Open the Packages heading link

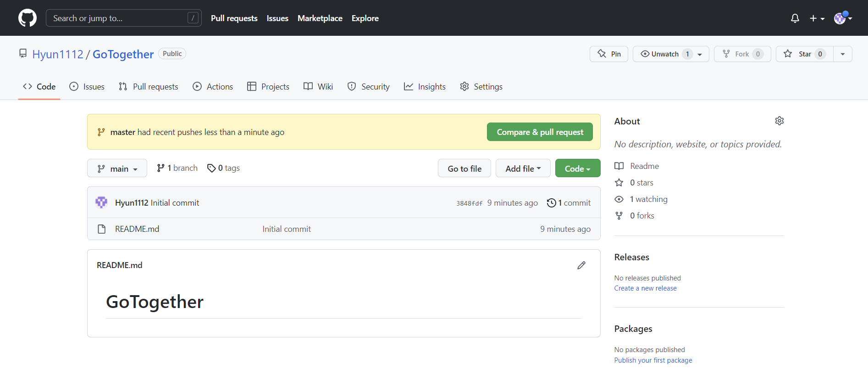[633, 329]
